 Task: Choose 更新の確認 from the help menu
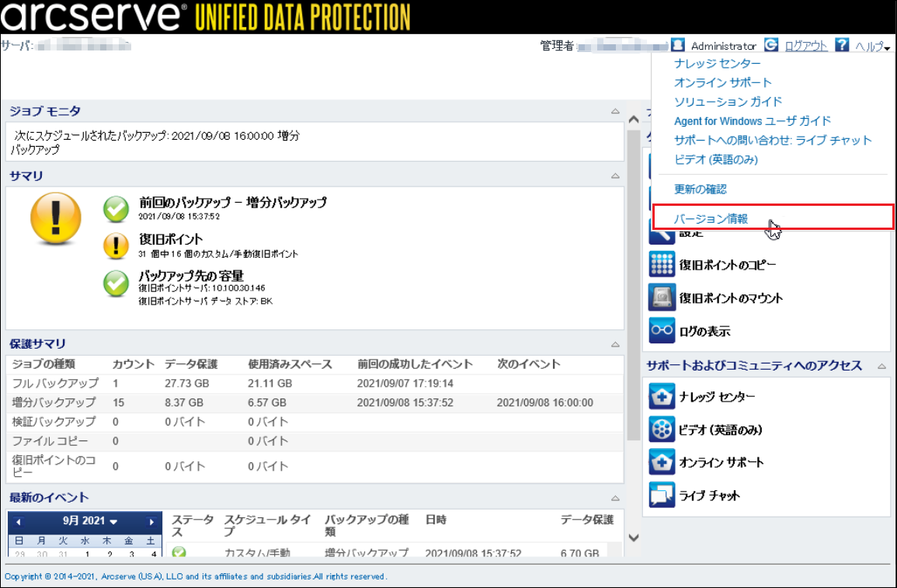701,190
